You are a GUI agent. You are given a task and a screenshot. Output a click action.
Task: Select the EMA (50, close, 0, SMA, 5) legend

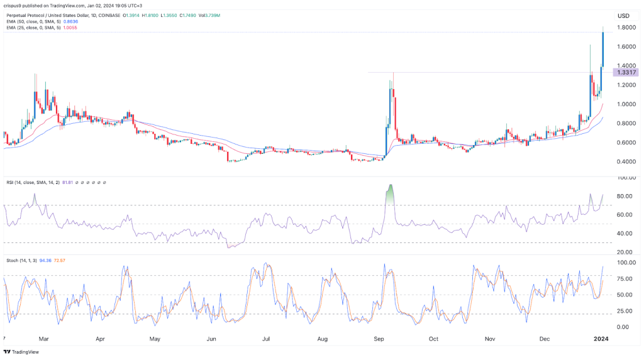point(34,22)
